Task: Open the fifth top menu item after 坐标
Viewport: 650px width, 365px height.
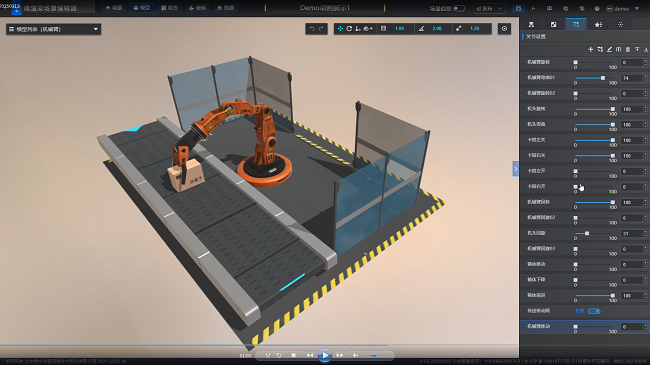Action: click(226, 8)
